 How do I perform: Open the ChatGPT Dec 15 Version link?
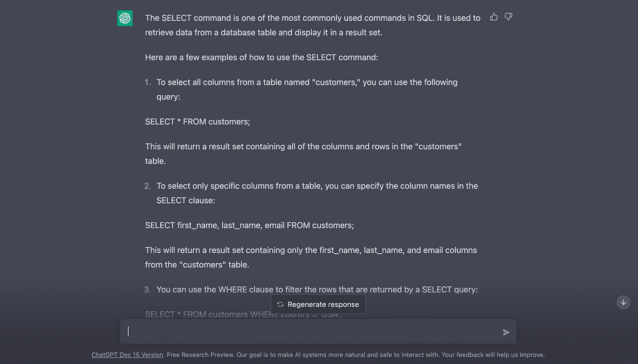(x=128, y=355)
